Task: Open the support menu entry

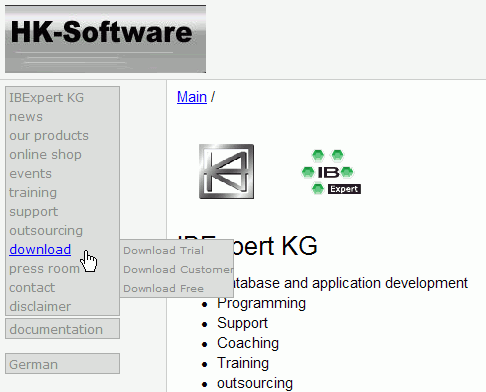Action: coord(34,212)
